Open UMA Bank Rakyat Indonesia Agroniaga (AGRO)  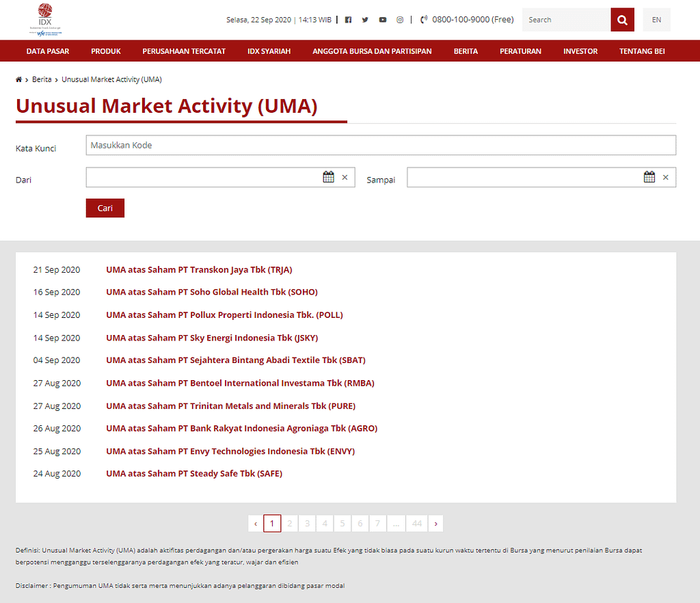pyautogui.click(x=241, y=429)
